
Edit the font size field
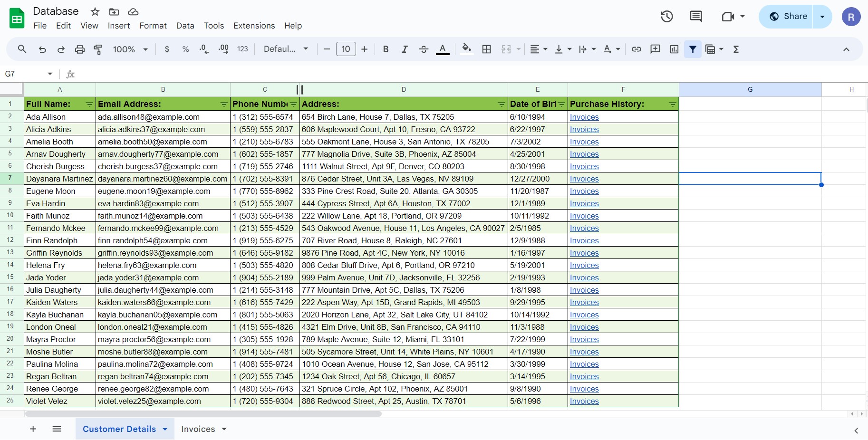tap(346, 49)
